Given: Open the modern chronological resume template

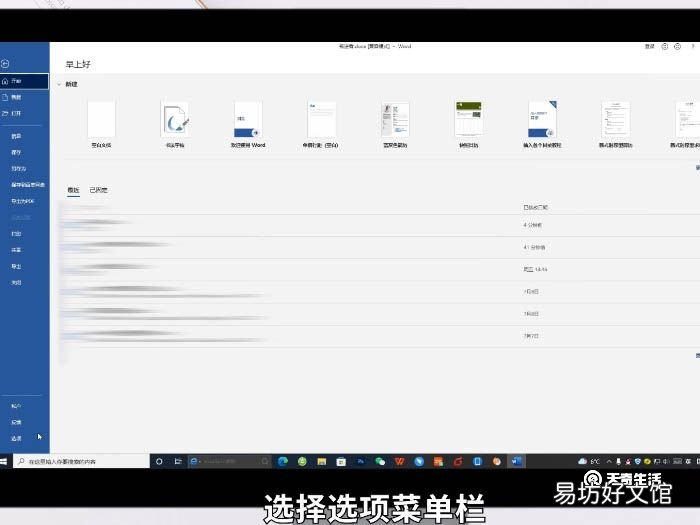Looking at the screenshot, I should point(616,124).
